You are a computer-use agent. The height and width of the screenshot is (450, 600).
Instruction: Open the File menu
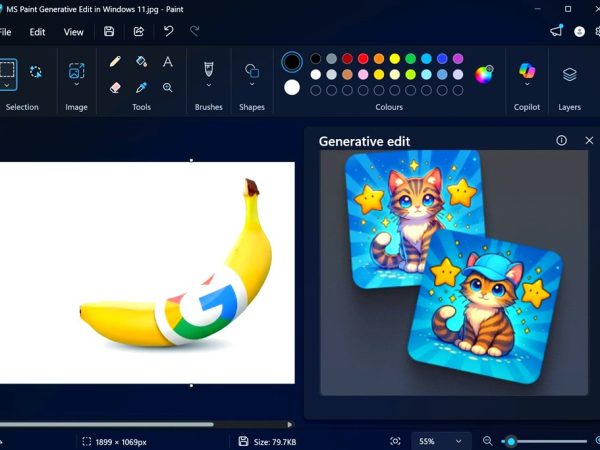tap(5, 32)
